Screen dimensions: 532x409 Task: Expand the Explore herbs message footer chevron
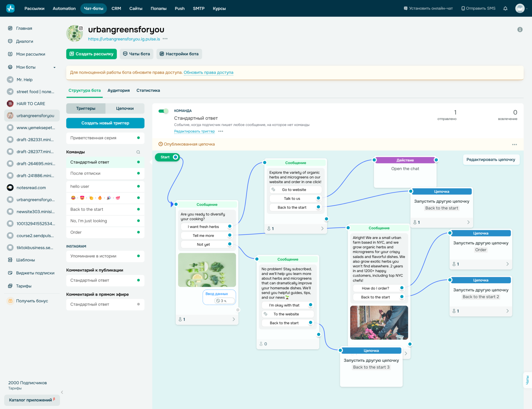coord(322,228)
